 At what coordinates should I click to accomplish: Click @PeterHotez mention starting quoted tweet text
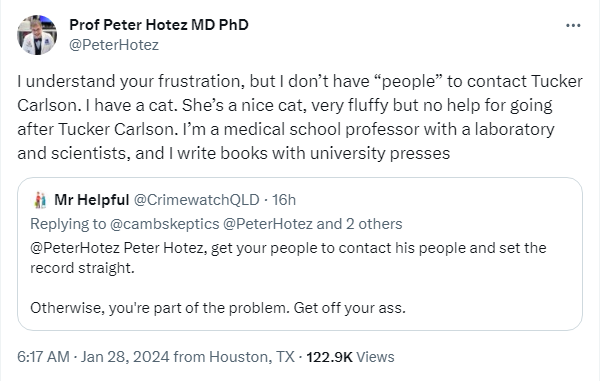(75, 248)
